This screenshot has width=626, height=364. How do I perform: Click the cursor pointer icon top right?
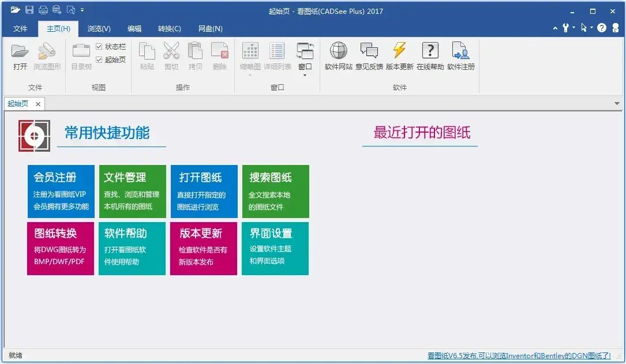click(x=584, y=28)
